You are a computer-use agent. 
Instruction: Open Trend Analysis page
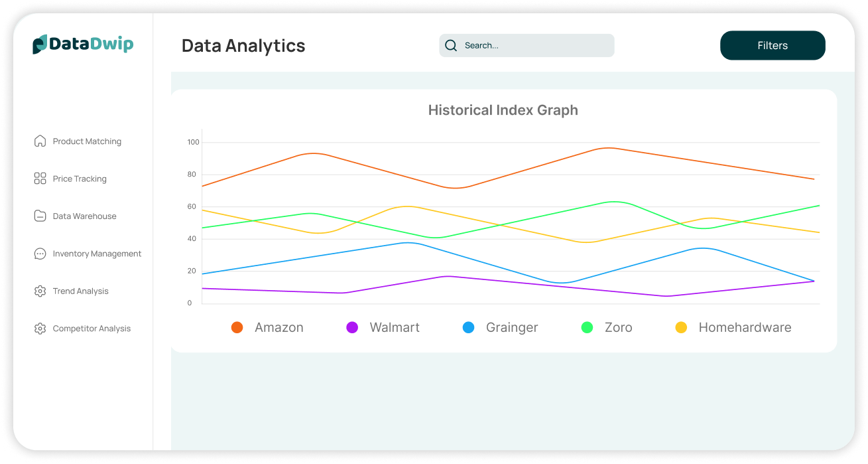coord(80,291)
